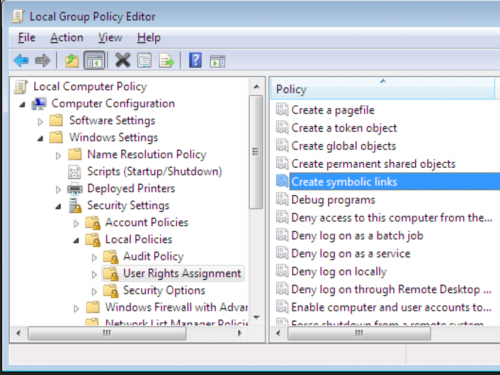The height and width of the screenshot is (375, 500).
Task: Click the Create global objects policy icon
Action: [x=282, y=145]
